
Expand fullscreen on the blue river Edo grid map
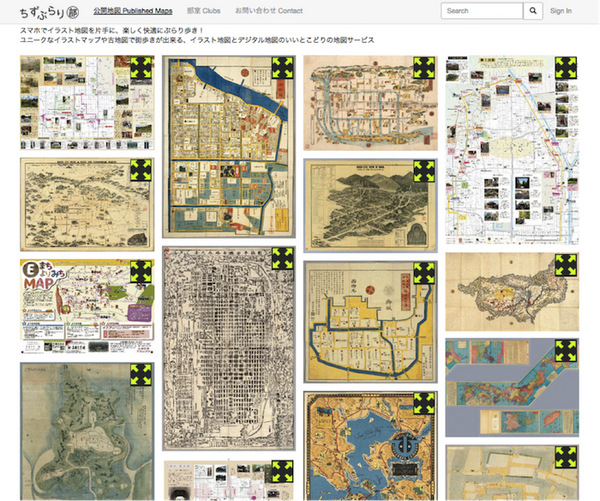point(283,68)
